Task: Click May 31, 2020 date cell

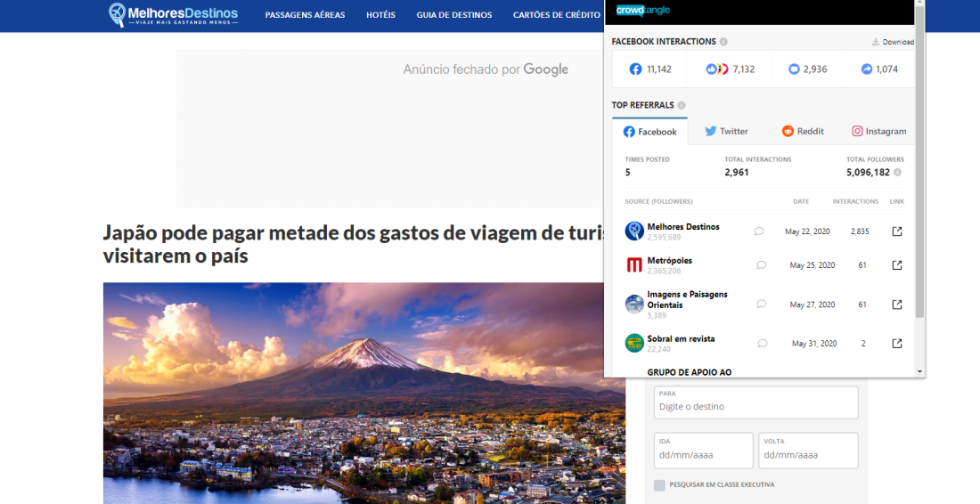Action: tap(813, 344)
